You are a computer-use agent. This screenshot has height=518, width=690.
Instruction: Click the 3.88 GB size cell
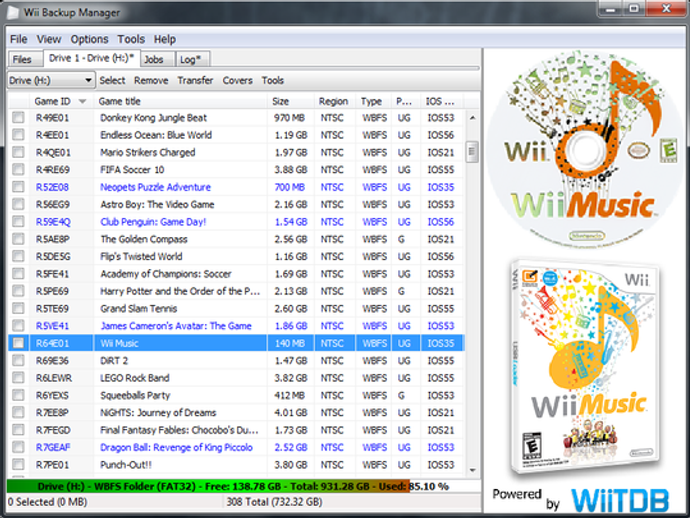click(x=291, y=169)
